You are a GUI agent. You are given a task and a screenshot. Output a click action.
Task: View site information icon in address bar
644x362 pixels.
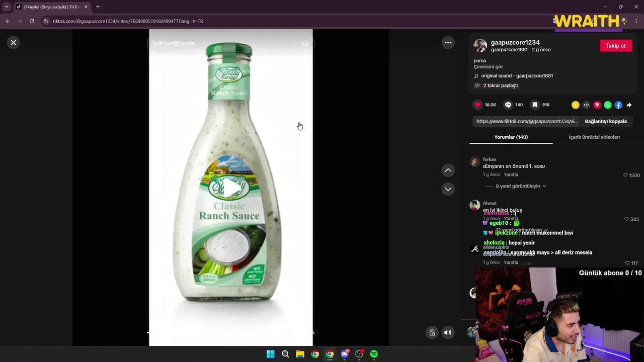click(x=46, y=21)
